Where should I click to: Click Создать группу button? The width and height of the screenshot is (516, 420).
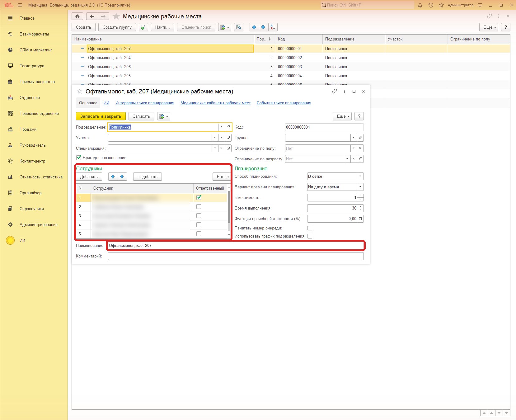click(x=117, y=27)
